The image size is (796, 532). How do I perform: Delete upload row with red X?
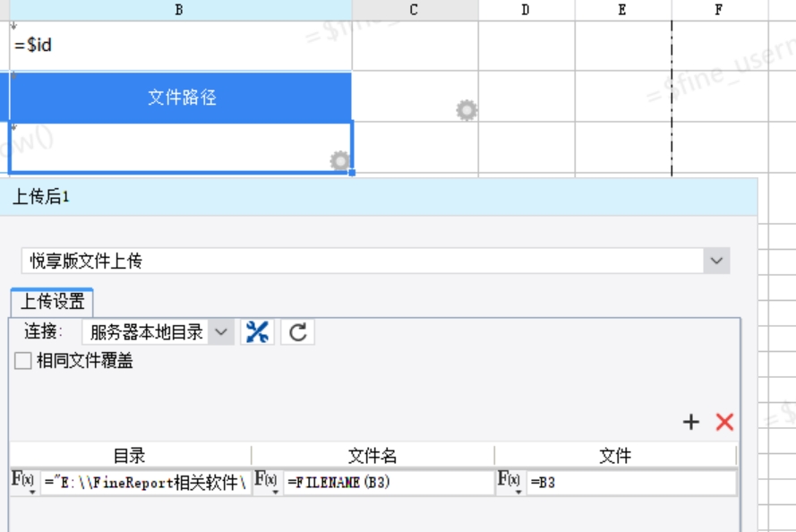(724, 422)
